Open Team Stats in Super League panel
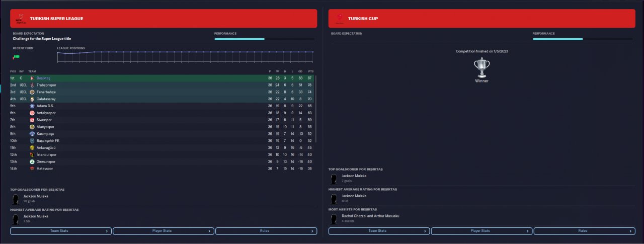This screenshot has height=244, width=644. (60, 231)
